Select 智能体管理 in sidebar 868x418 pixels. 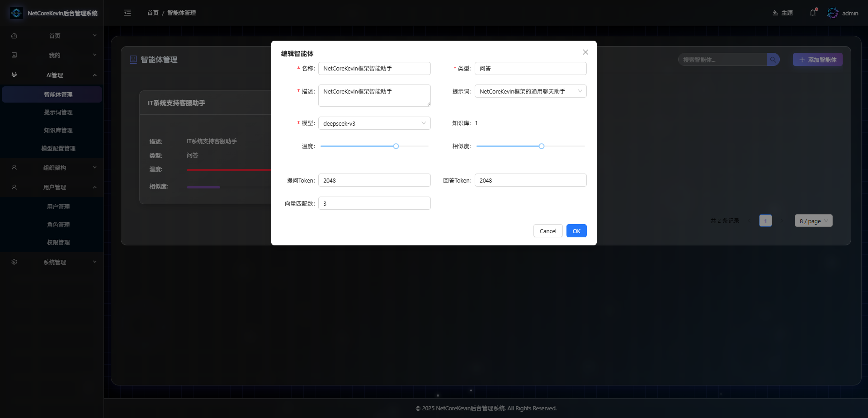point(52,94)
